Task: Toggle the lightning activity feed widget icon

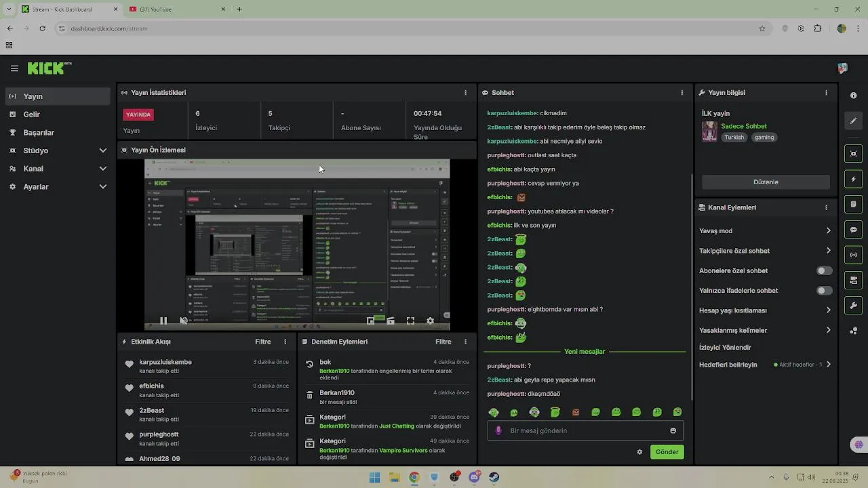Action: tap(853, 179)
